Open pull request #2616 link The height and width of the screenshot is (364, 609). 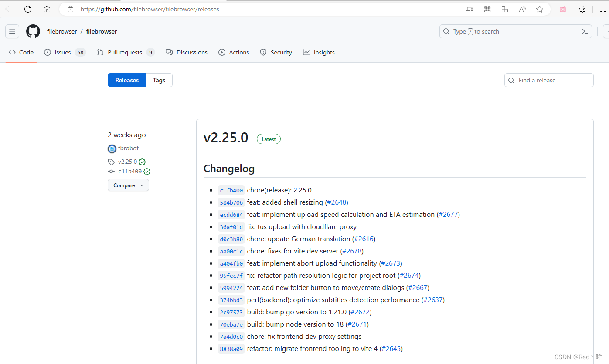click(364, 239)
